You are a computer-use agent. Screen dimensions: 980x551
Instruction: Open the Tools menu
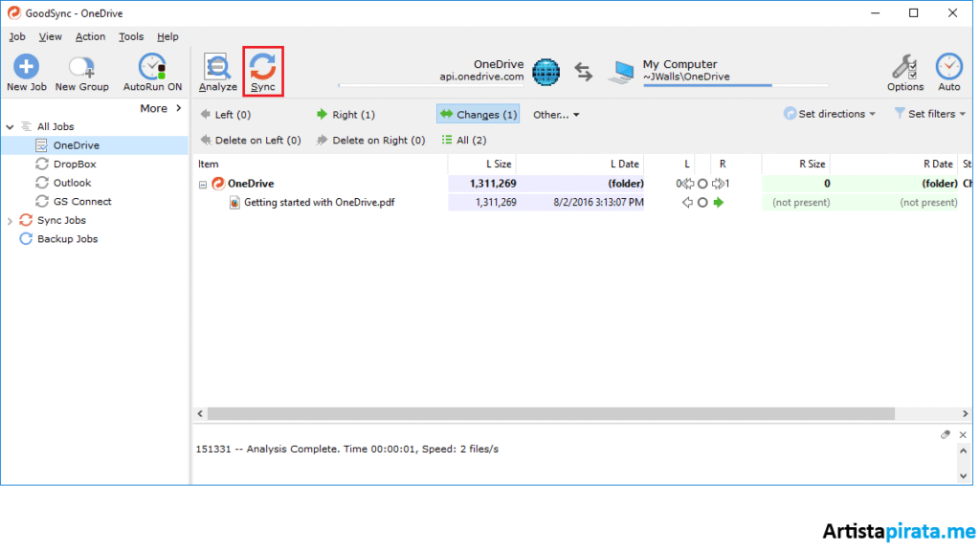click(x=131, y=36)
